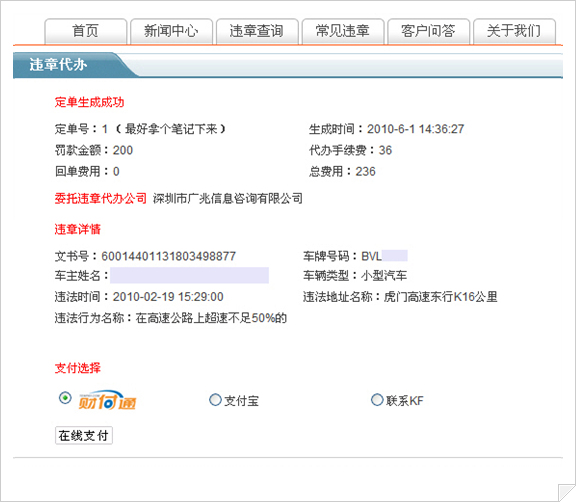
Task: Open the 首页 tab
Action: (86, 31)
